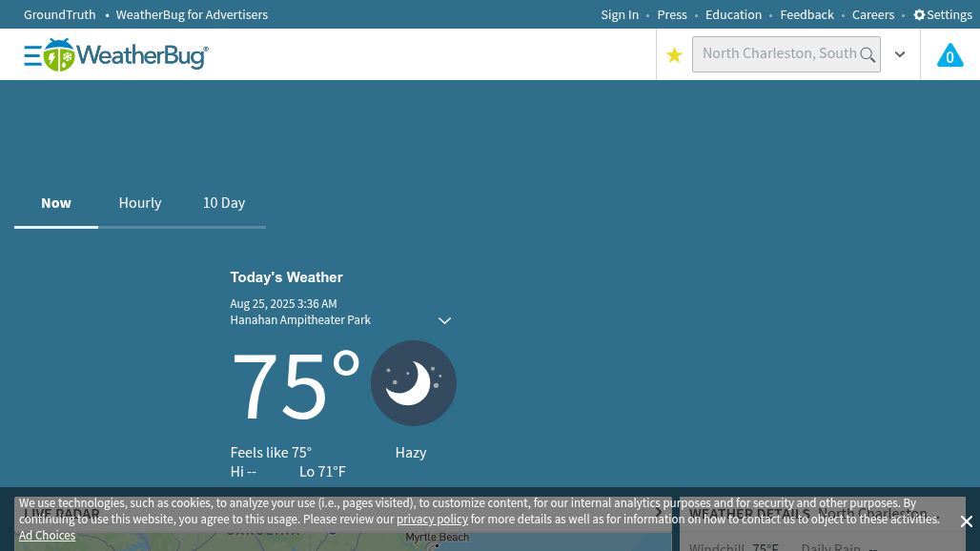Screen dimensions: 980x551
Task: Click the Settings gear icon
Action: [919, 14]
